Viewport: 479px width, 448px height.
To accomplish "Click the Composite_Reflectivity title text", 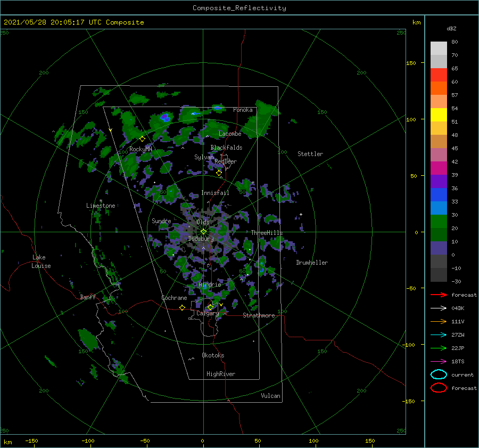I will pyautogui.click(x=240, y=8).
